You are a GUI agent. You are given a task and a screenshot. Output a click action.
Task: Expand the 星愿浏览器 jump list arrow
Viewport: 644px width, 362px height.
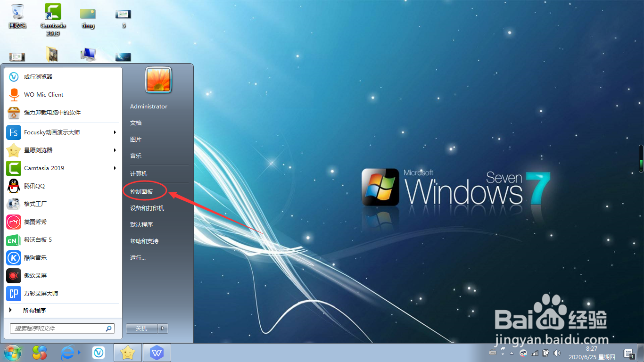tap(115, 150)
